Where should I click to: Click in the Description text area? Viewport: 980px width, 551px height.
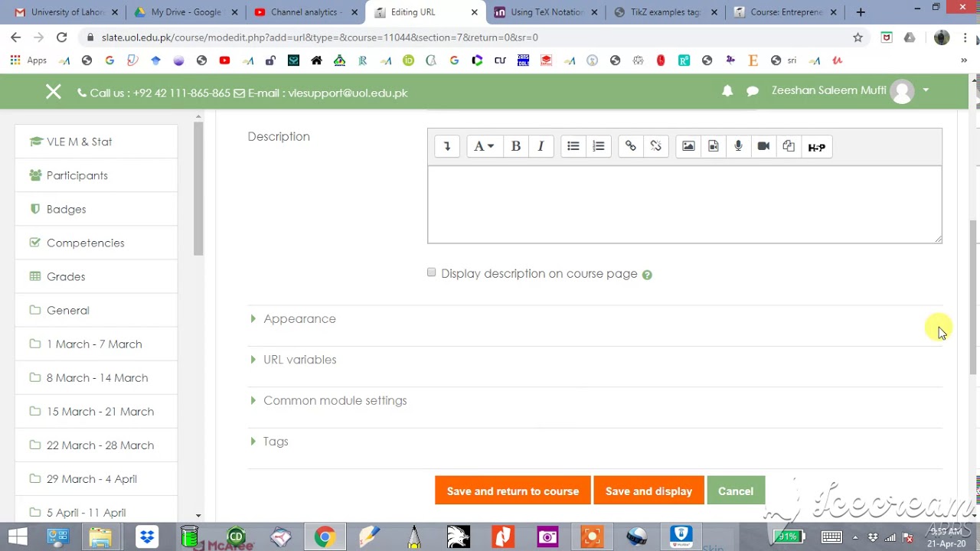coord(684,205)
